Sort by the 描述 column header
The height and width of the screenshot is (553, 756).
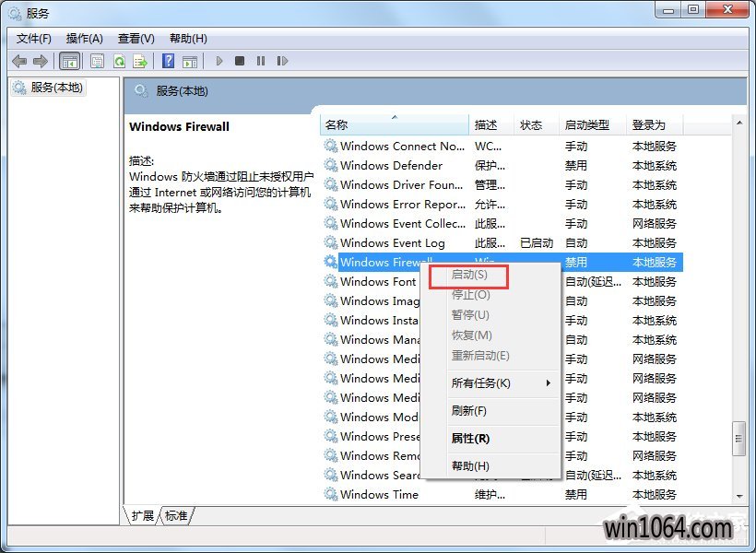490,124
